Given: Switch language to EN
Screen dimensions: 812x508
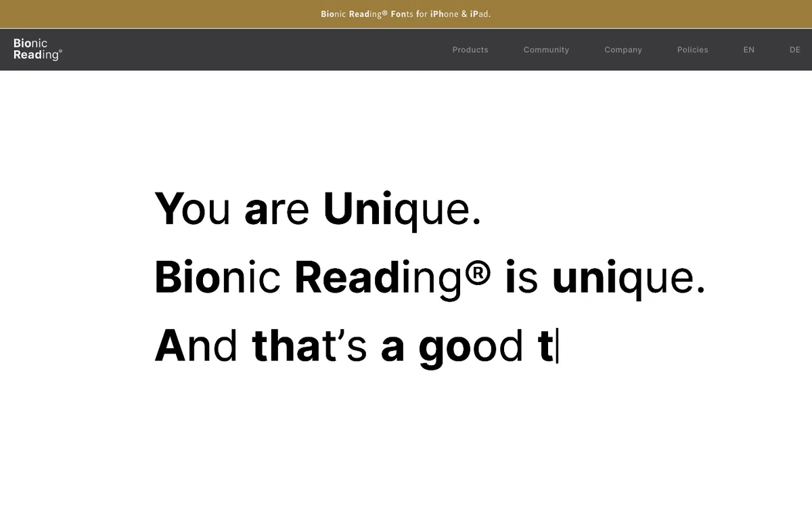Looking at the screenshot, I should (x=749, y=49).
